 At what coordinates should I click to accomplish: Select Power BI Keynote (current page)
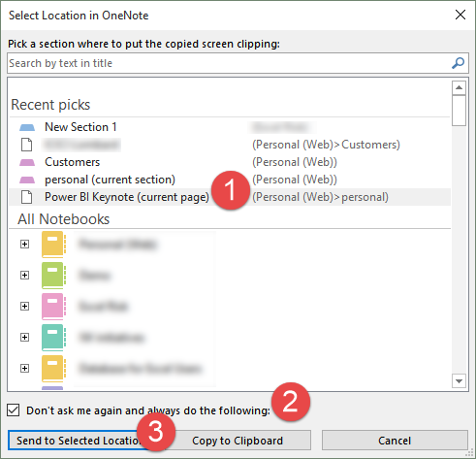(230, 197)
